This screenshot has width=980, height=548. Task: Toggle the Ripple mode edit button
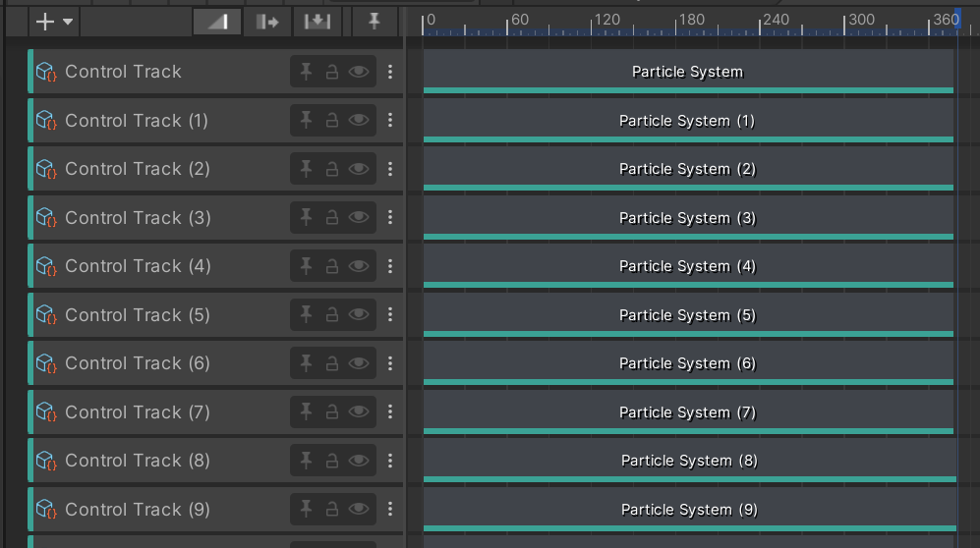267,22
